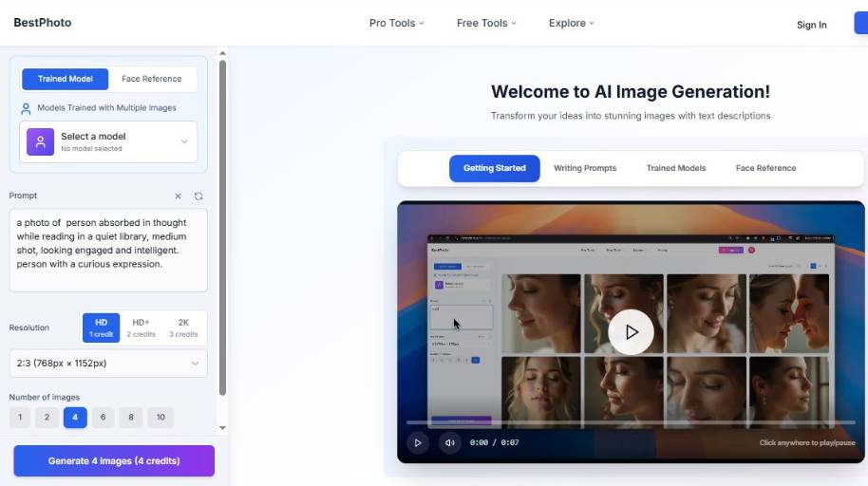The height and width of the screenshot is (486, 868).
Task: Click the refresh prompt icon
Action: (198, 196)
